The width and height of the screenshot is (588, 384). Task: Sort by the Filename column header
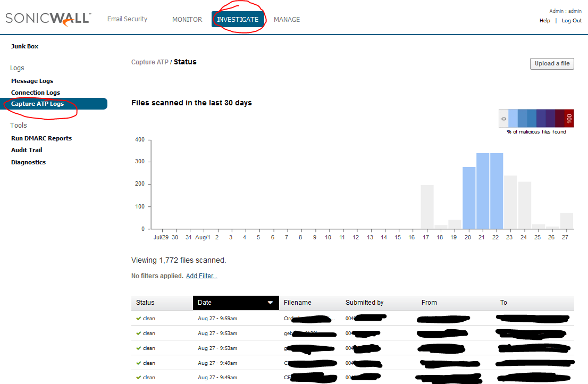point(297,303)
